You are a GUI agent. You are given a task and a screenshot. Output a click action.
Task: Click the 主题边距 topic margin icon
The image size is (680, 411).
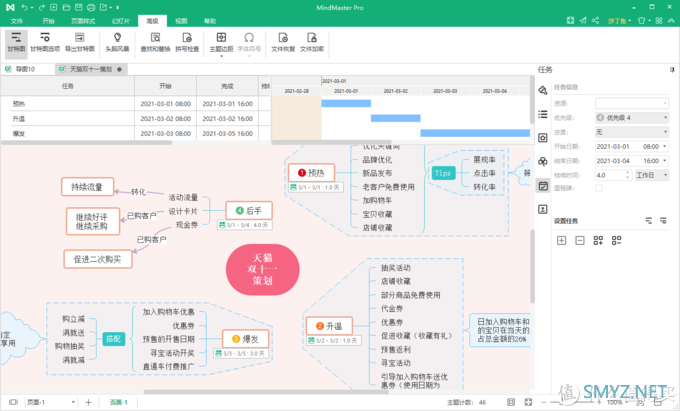[x=221, y=38]
